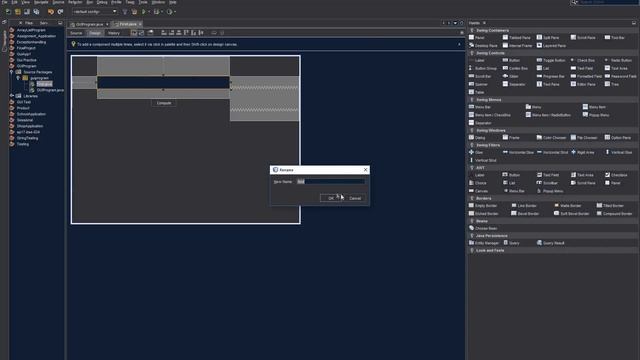This screenshot has height=360, width=640.
Task: Select the StringTesting project
Action: [27, 138]
